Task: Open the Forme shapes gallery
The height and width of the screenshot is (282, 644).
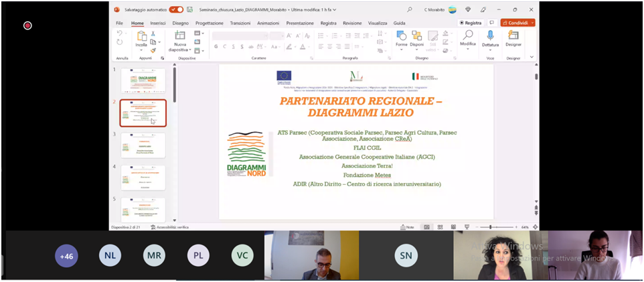Action: 401,40
